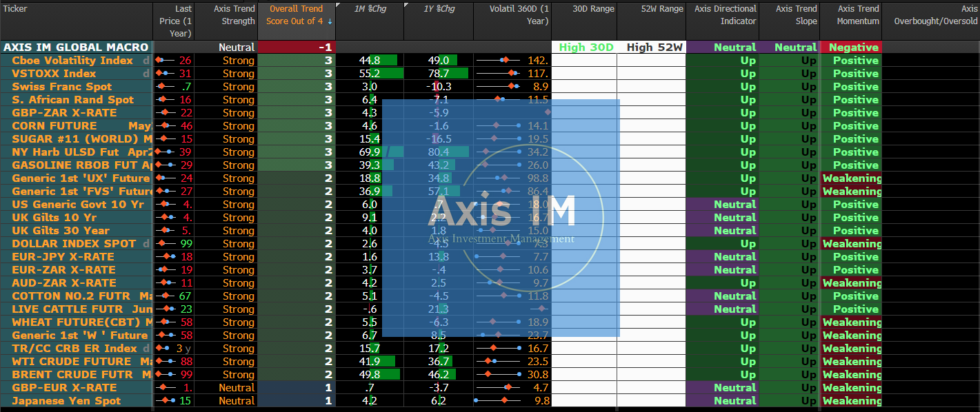Select the GBP-EUR X-RATE ticker

click(x=64, y=388)
